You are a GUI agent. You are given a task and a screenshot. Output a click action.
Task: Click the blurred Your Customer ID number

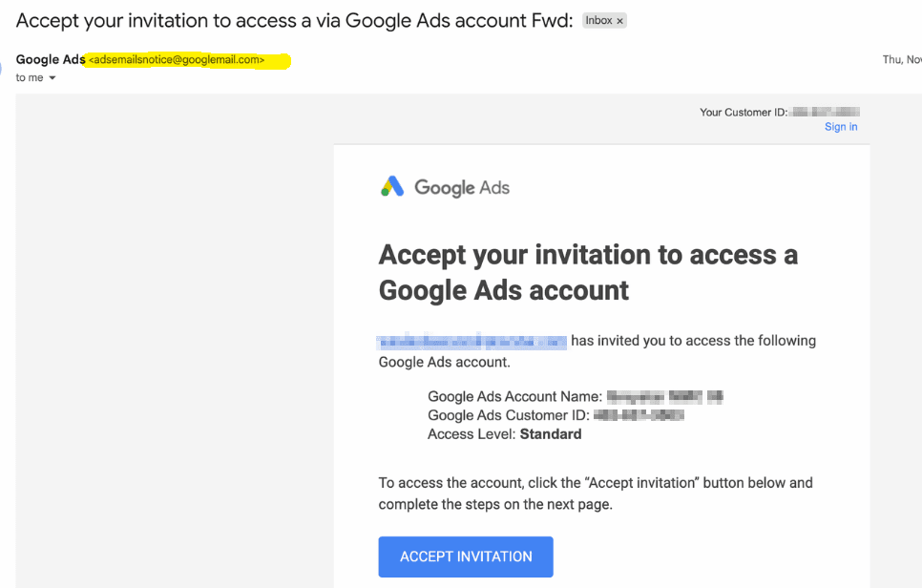(x=826, y=112)
